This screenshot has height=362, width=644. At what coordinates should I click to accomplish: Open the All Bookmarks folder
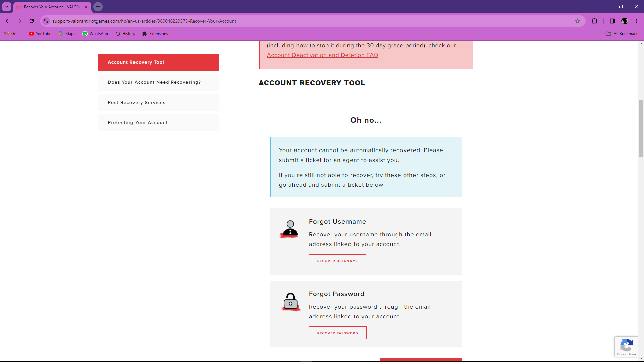pyautogui.click(x=622, y=34)
